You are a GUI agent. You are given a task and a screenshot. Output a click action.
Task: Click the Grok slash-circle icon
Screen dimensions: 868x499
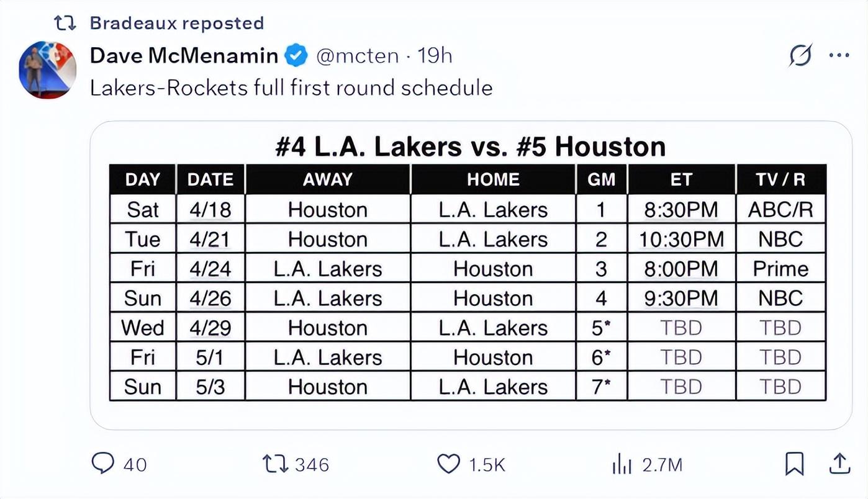click(x=801, y=56)
